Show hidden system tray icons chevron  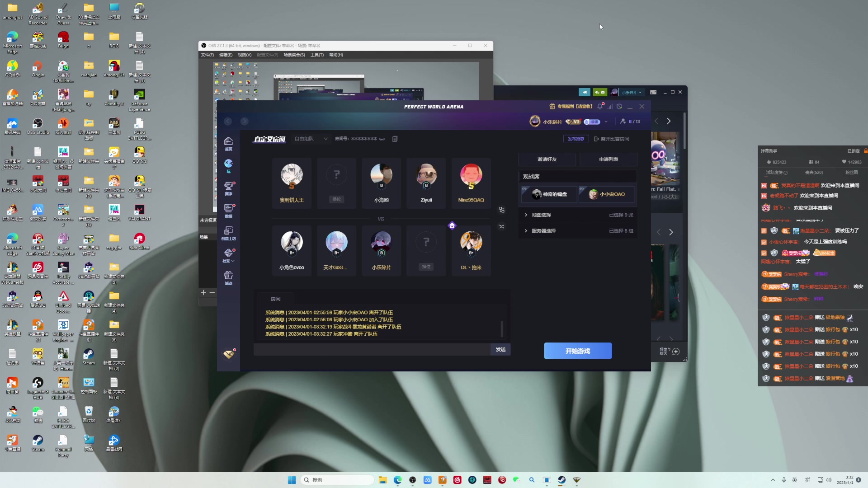click(773, 480)
